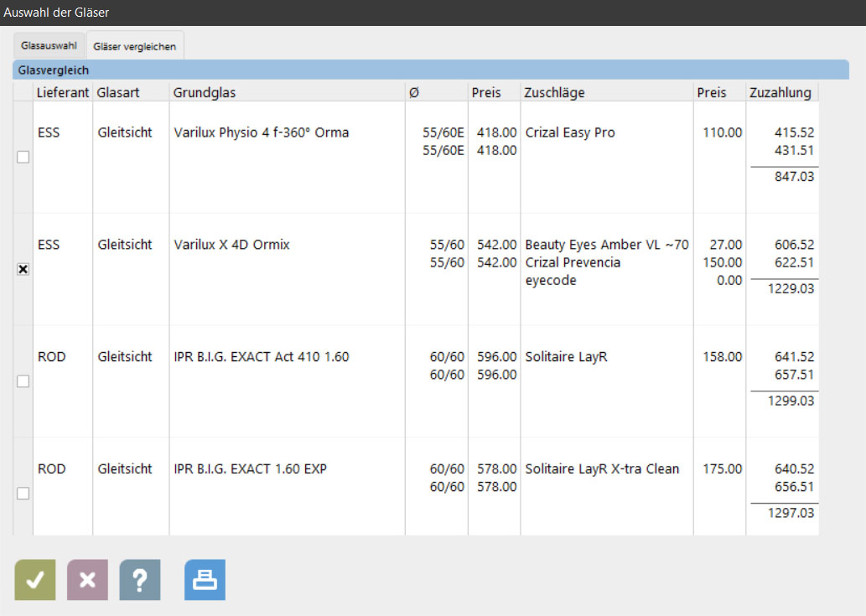This screenshot has width=866, height=616.
Task: Click the Solitaire LayR X-tra Clean entry
Action: (602, 468)
